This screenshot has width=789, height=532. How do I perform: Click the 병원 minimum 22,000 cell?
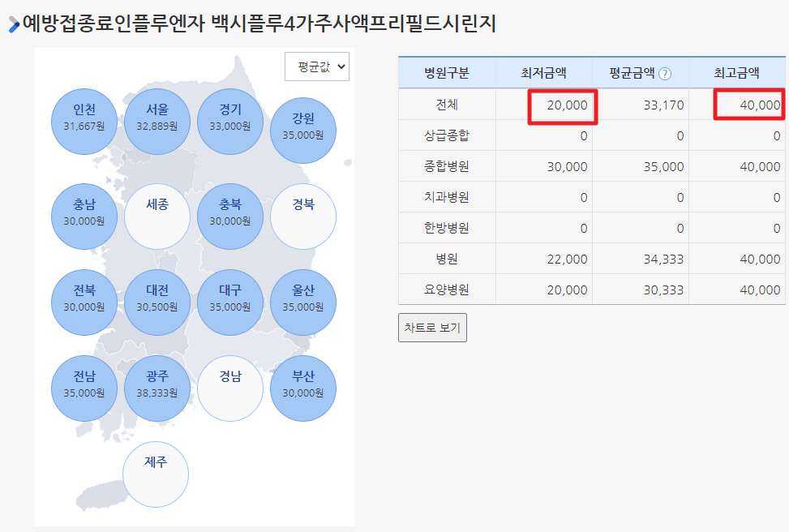coord(544,259)
